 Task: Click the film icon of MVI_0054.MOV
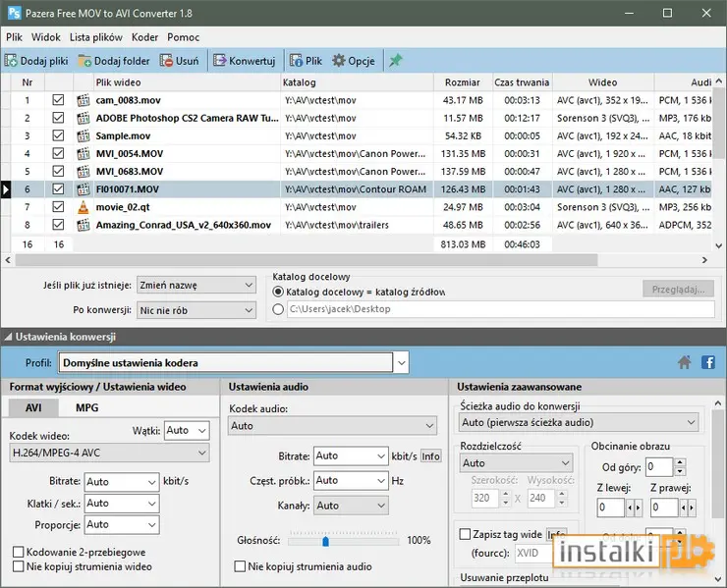83,153
